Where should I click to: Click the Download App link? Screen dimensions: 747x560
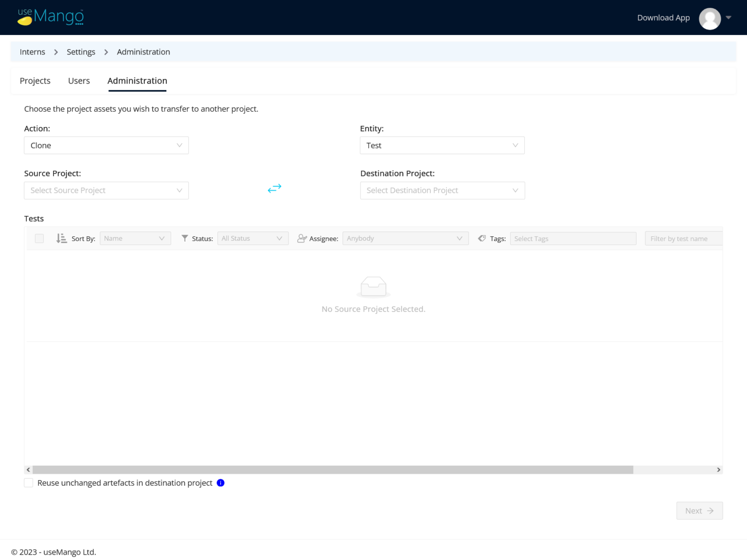[663, 17]
